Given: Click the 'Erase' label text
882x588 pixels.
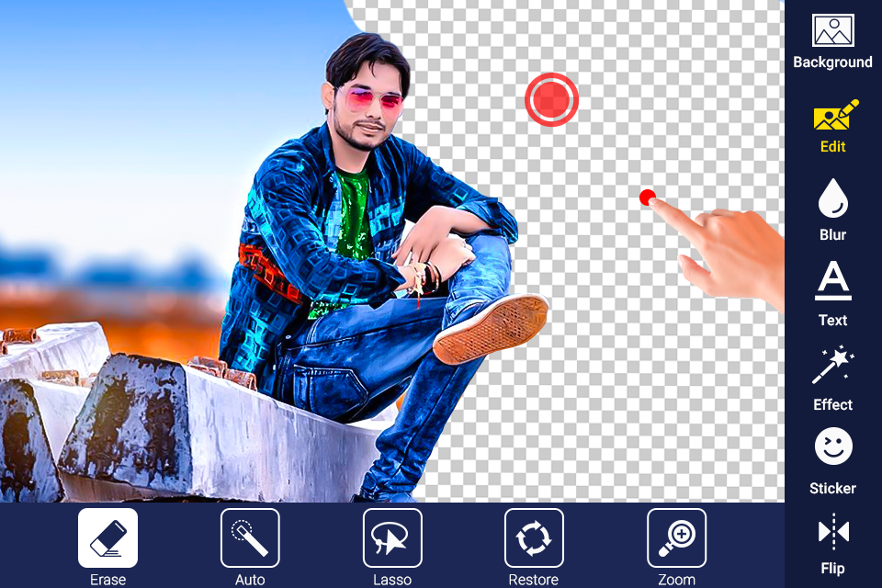Looking at the screenshot, I should pos(107,580).
